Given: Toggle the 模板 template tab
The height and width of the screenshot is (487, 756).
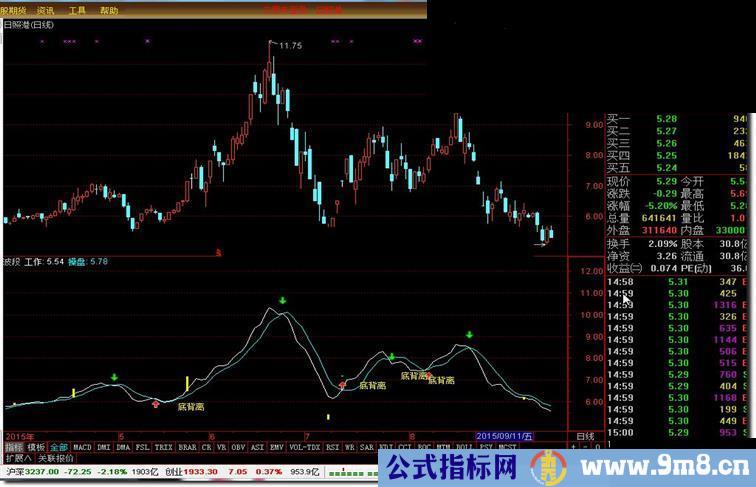Looking at the screenshot, I should coord(37,447).
